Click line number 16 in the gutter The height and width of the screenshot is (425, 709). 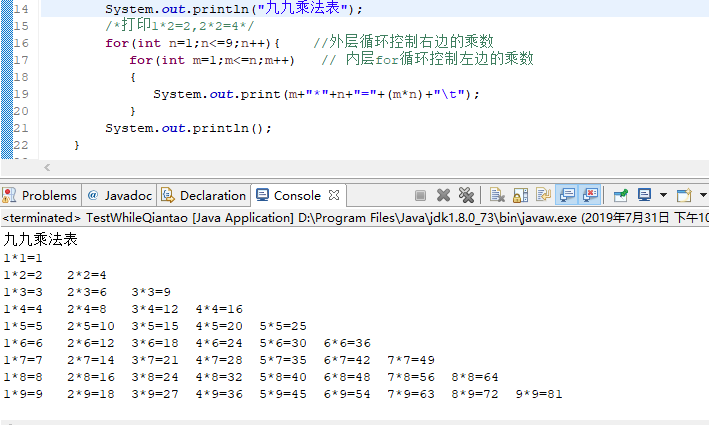[21, 43]
